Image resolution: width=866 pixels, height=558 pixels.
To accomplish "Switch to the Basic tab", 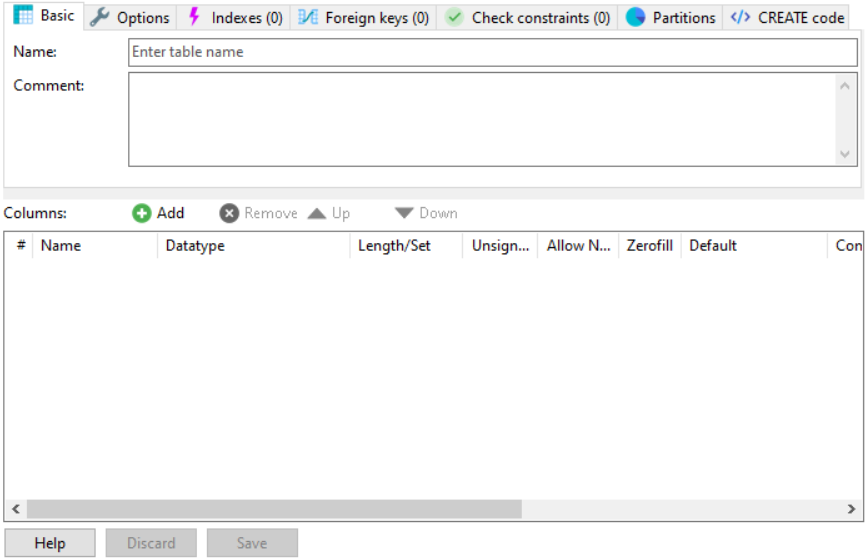I will [x=44, y=15].
